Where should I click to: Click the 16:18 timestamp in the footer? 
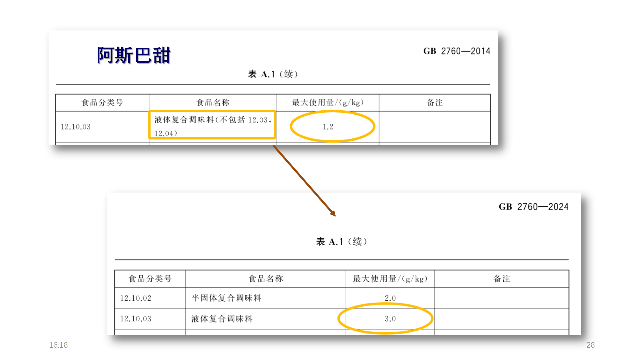coord(58,345)
